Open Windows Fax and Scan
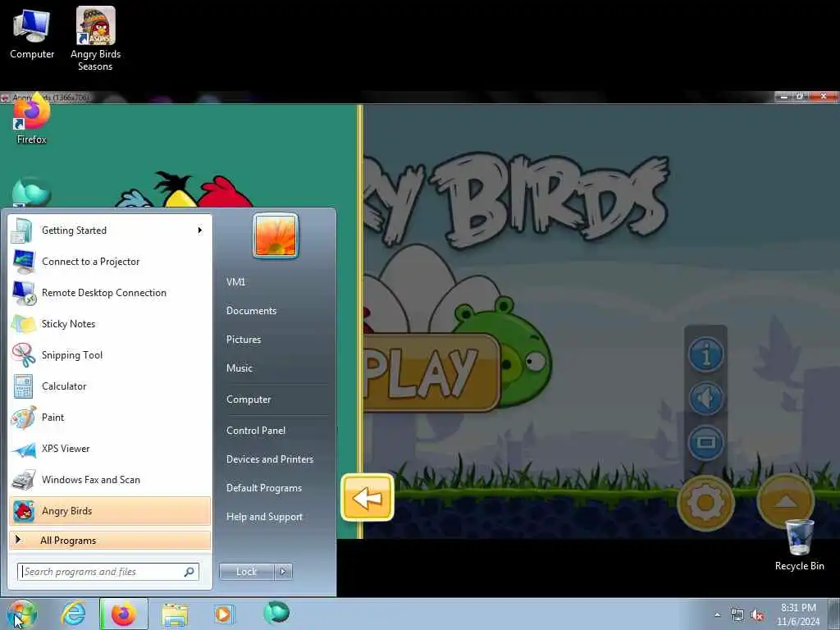The height and width of the screenshot is (630, 840). pos(111,479)
